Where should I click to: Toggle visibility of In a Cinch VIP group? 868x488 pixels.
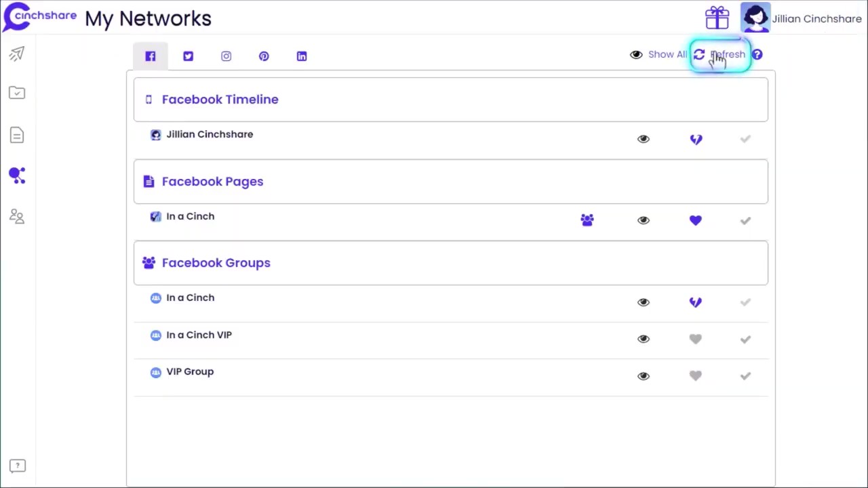644,339
